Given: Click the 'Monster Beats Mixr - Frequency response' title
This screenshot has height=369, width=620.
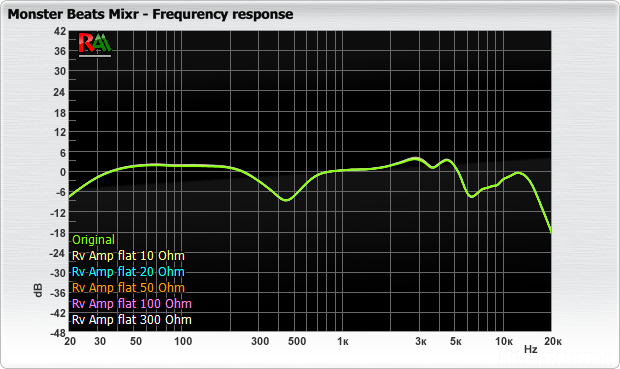Looking at the screenshot, I should click(151, 14).
